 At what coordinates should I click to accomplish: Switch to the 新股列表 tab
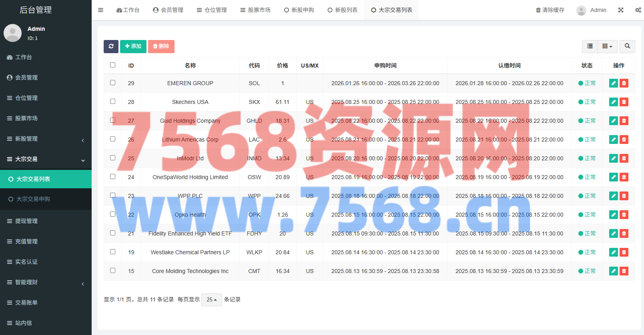click(x=342, y=10)
